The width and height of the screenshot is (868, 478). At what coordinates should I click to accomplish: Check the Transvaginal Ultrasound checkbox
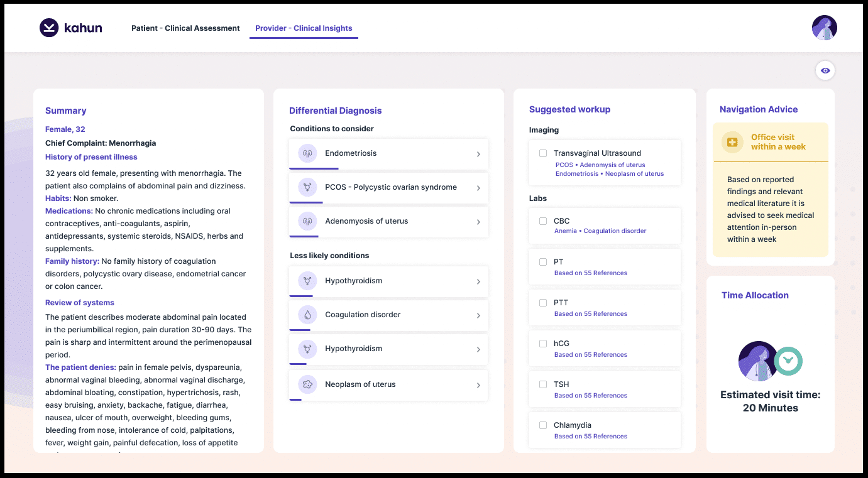click(x=542, y=153)
